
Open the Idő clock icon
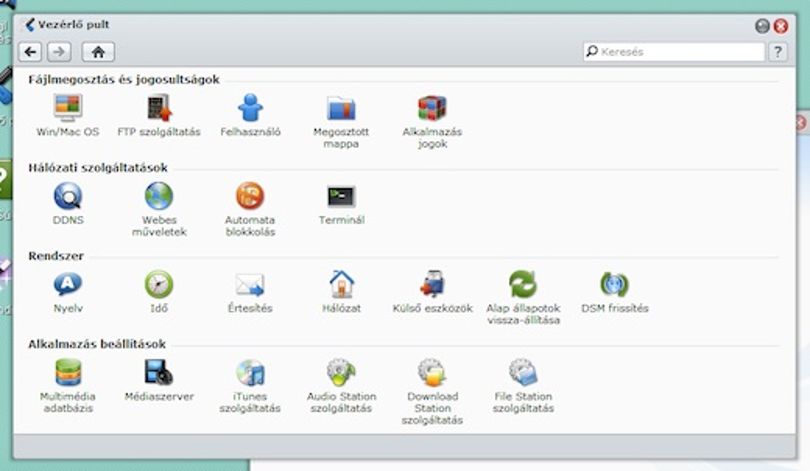[x=159, y=284]
